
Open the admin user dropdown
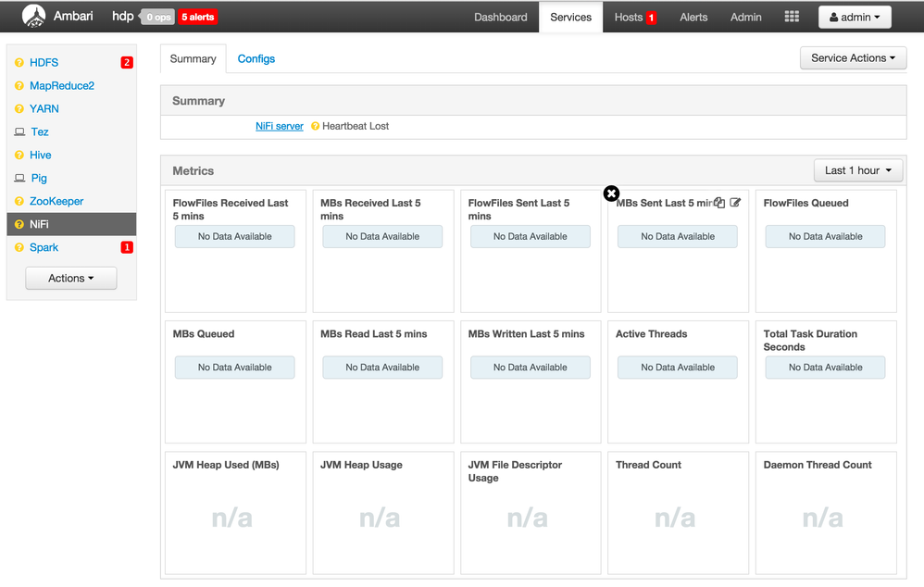[855, 17]
